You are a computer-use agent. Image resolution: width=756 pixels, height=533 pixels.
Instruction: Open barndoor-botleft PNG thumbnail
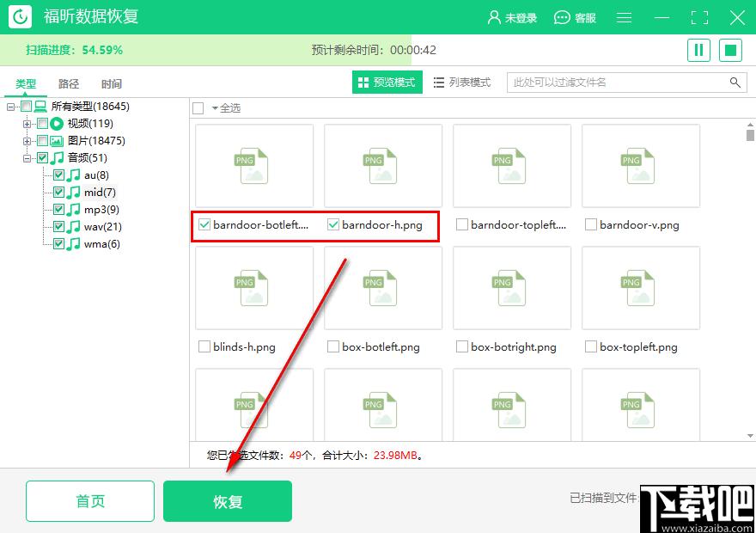(254, 166)
